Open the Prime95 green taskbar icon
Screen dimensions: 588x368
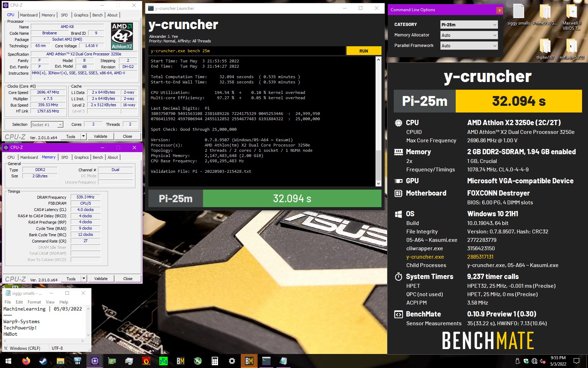pos(163,361)
